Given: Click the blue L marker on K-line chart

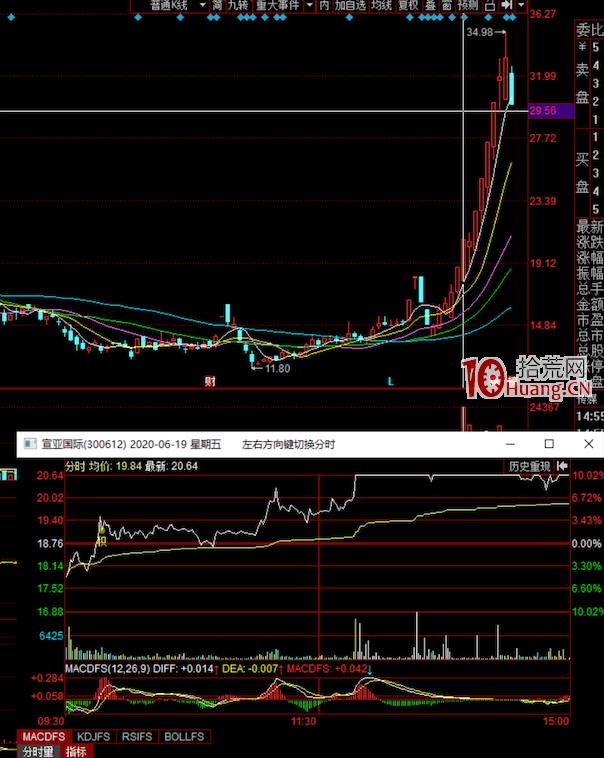Looking at the screenshot, I should 391,382.
